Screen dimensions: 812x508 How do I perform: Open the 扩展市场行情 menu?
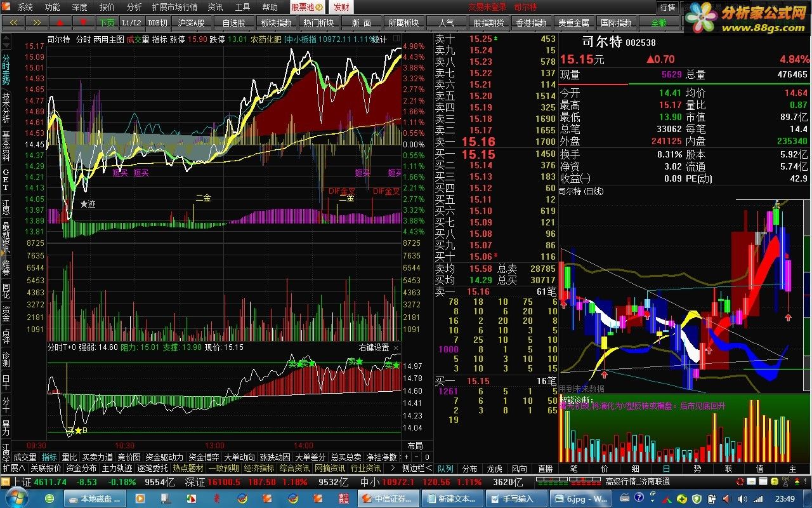coord(174,7)
